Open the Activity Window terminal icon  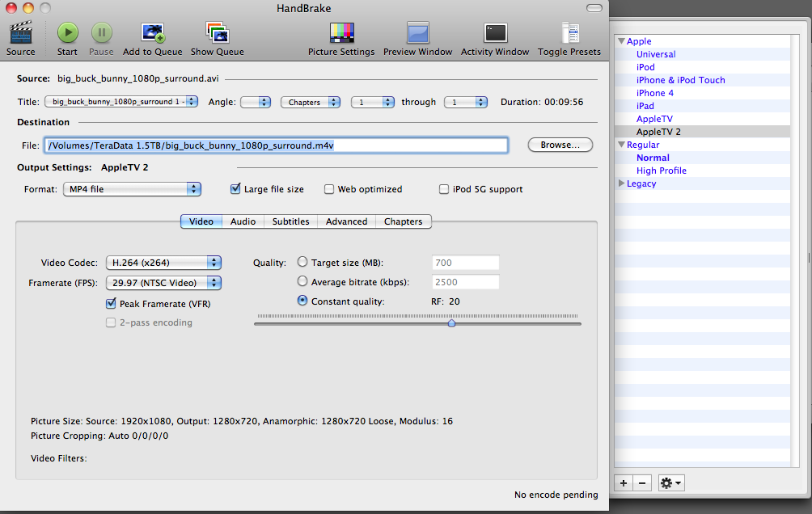tap(495, 33)
